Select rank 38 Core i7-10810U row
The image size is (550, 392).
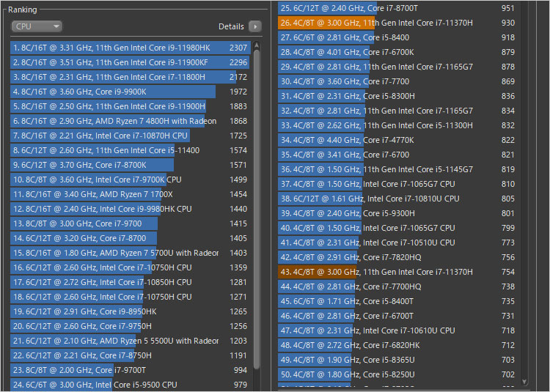click(x=398, y=199)
